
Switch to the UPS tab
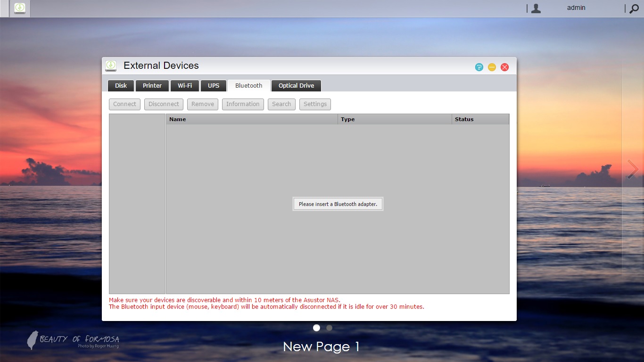tap(214, 85)
